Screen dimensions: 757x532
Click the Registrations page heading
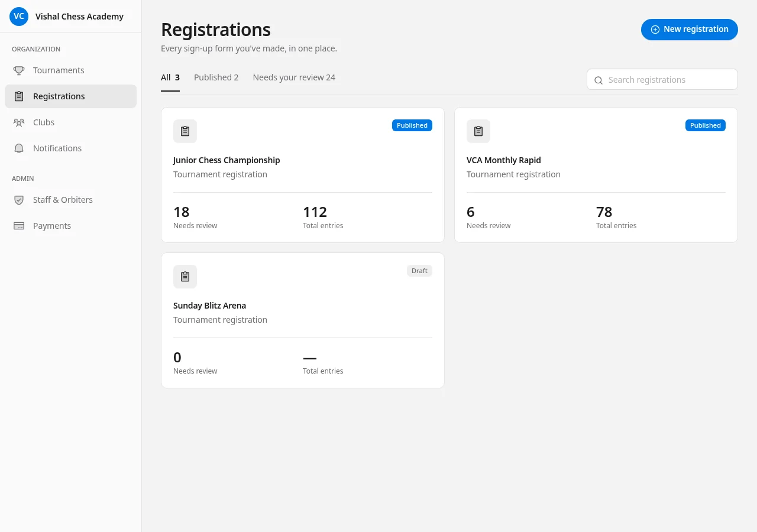coord(216,30)
